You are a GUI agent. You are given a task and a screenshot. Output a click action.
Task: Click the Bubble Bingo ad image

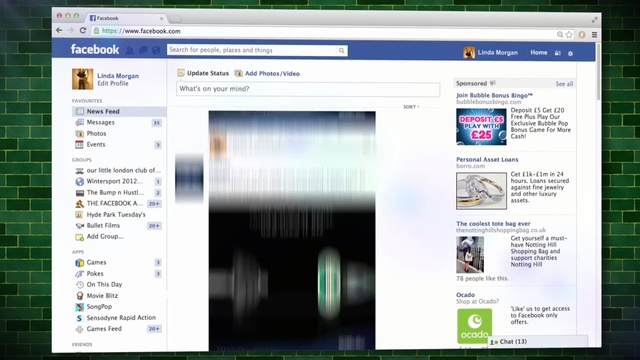click(x=481, y=127)
